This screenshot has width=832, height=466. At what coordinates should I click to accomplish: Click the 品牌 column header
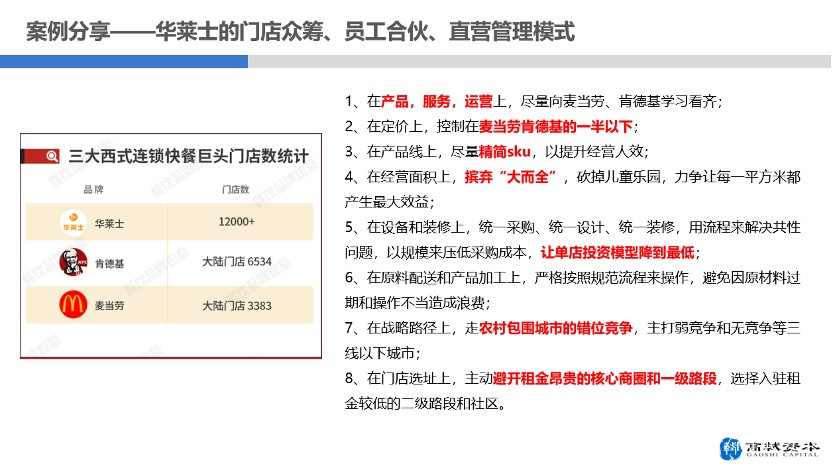(93, 189)
